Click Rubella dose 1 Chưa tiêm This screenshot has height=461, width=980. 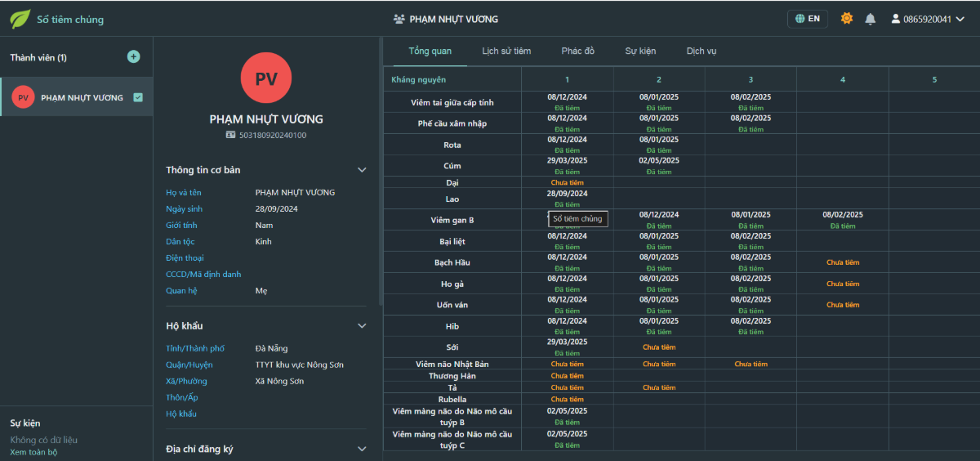567,399
